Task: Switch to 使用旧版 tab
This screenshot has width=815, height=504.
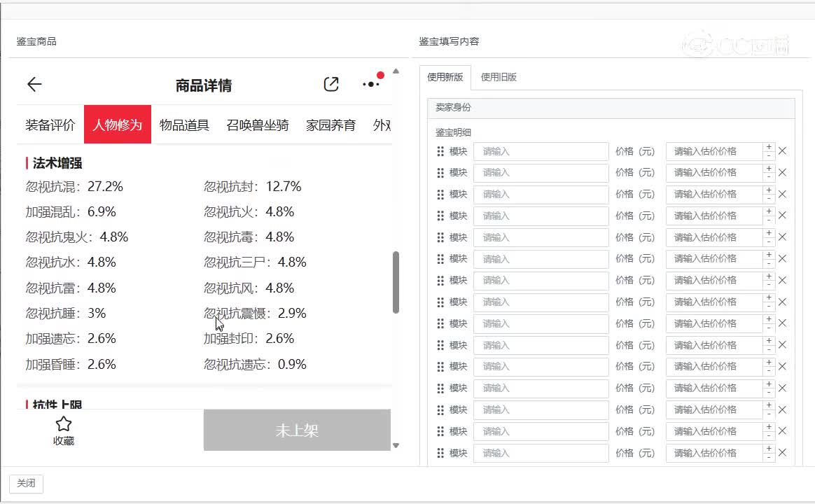Action: (499, 77)
